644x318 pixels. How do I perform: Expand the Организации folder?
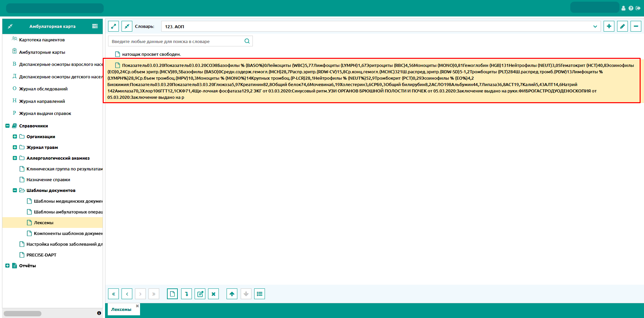pyautogui.click(x=15, y=136)
